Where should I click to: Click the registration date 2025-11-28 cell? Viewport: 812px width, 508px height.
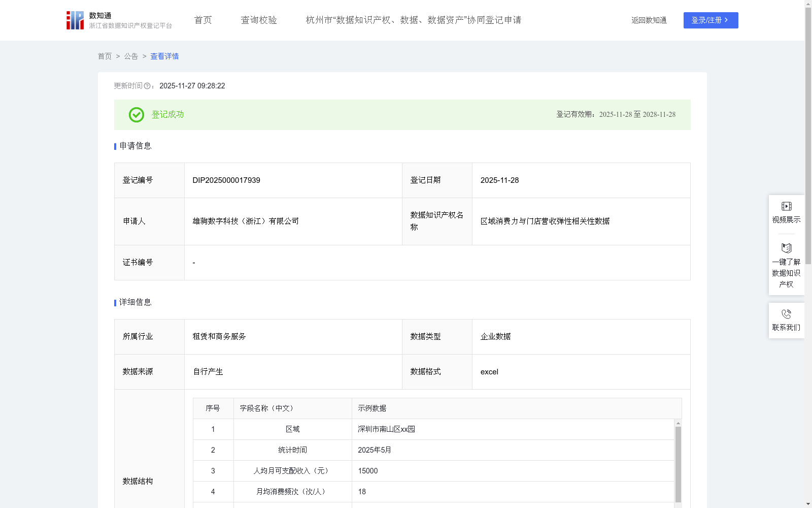coord(581,180)
